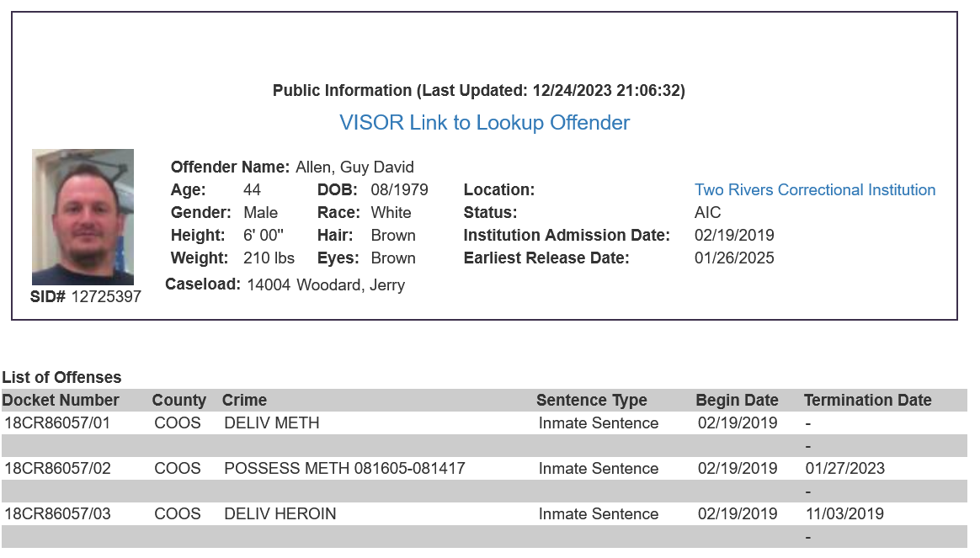
Task: Select the County column header
Action: click(178, 400)
